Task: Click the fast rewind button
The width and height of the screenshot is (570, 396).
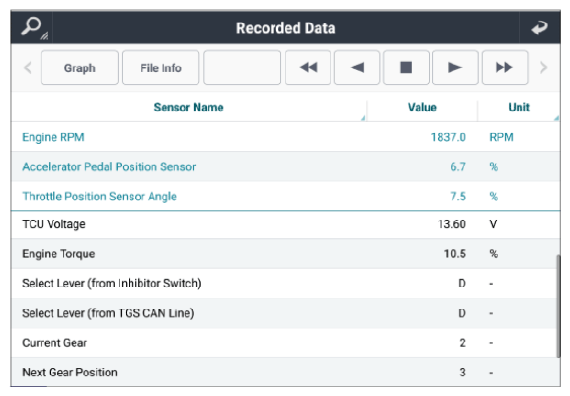Action: tap(308, 68)
